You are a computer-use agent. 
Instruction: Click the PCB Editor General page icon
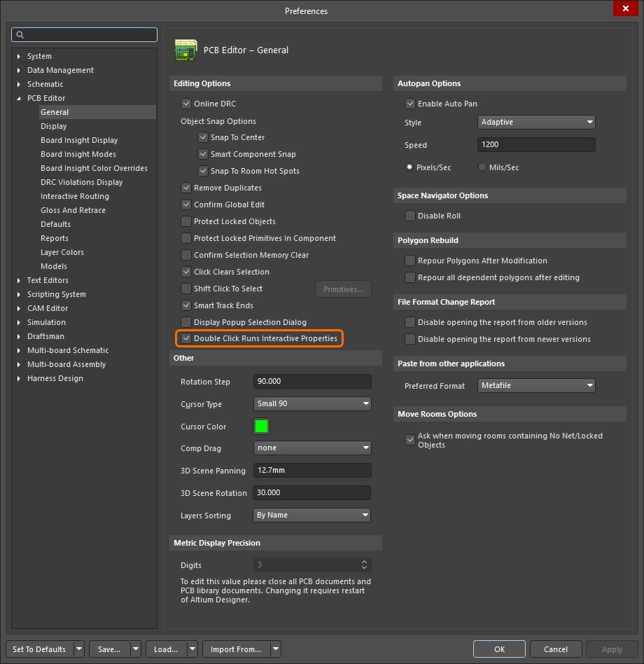coord(186,50)
